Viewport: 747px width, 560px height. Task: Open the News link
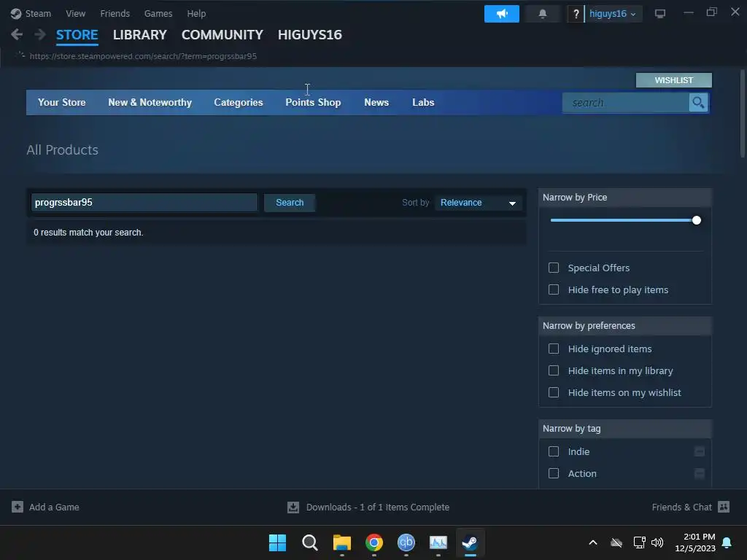[376, 102]
